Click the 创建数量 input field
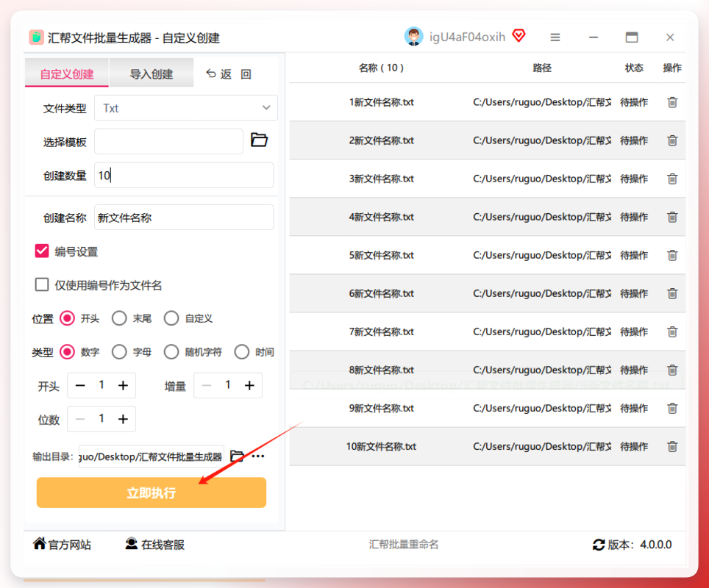This screenshot has width=709, height=588. (x=184, y=176)
